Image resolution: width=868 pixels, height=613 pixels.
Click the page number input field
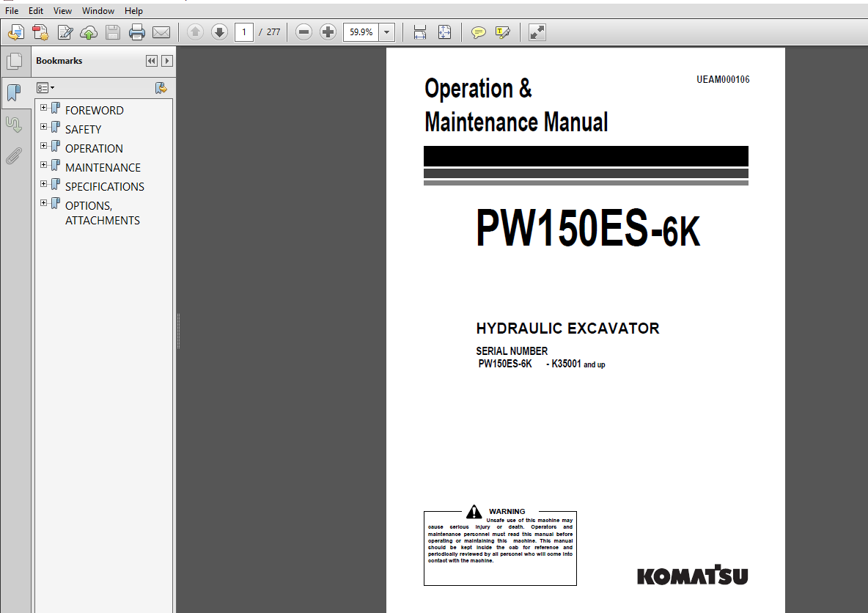coord(244,32)
